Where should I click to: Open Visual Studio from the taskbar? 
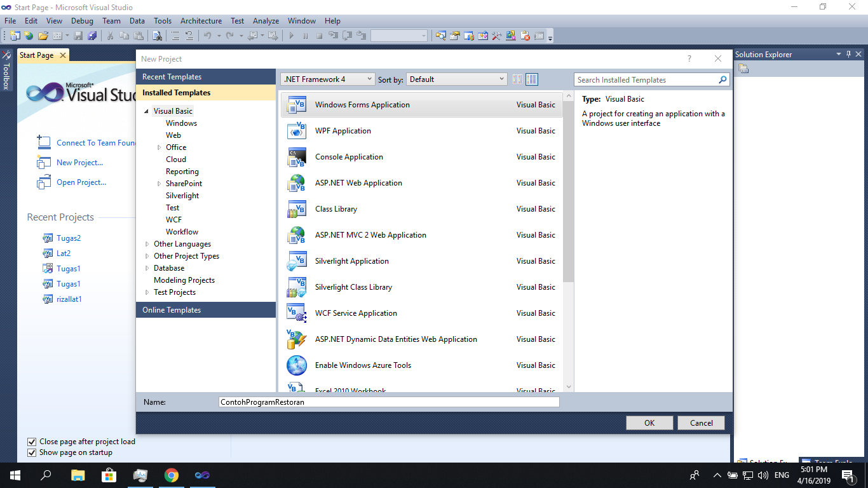(202, 475)
